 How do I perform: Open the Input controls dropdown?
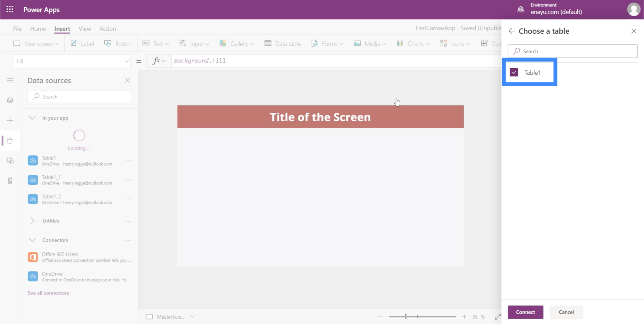[194, 44]
